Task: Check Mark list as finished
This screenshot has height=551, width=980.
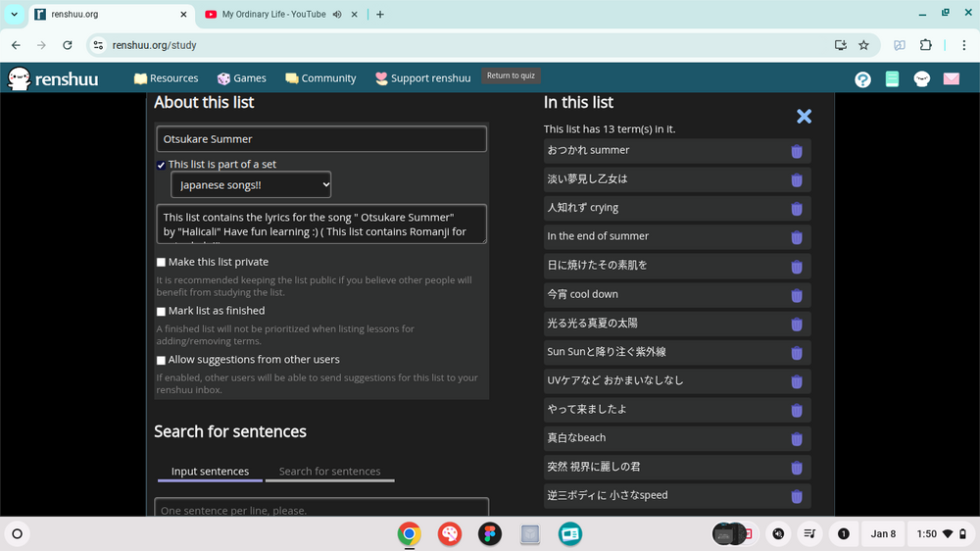Action: [x=161, y=311]
